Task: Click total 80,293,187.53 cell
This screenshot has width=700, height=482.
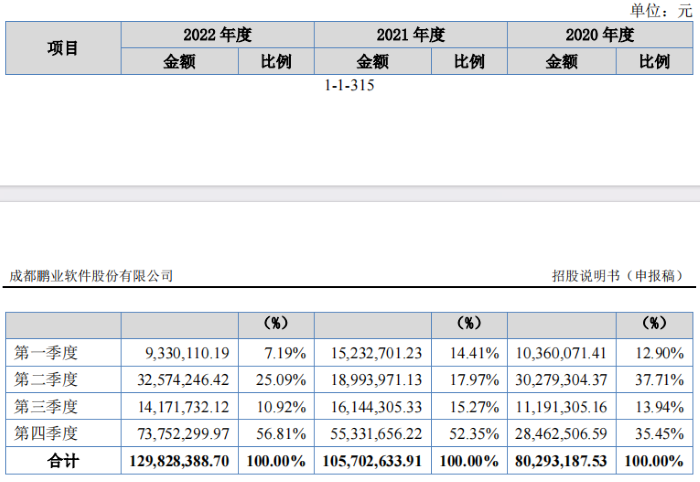Action: (562, 461)
